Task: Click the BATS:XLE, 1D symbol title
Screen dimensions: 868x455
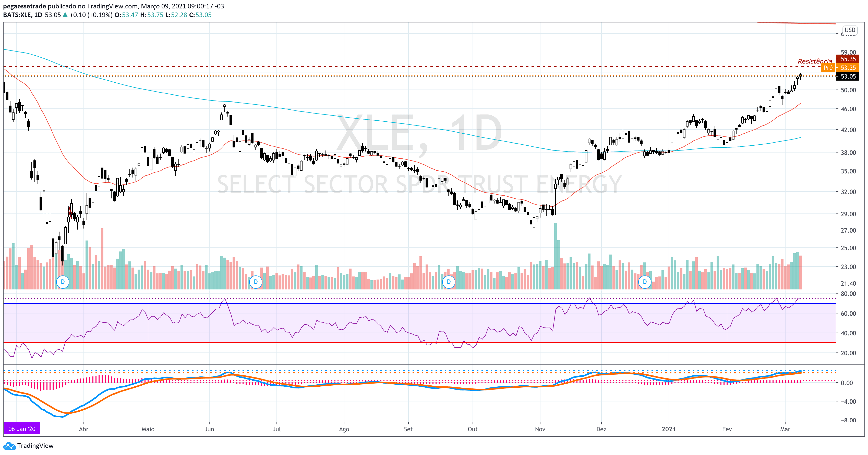Action: tap(22, 15)
